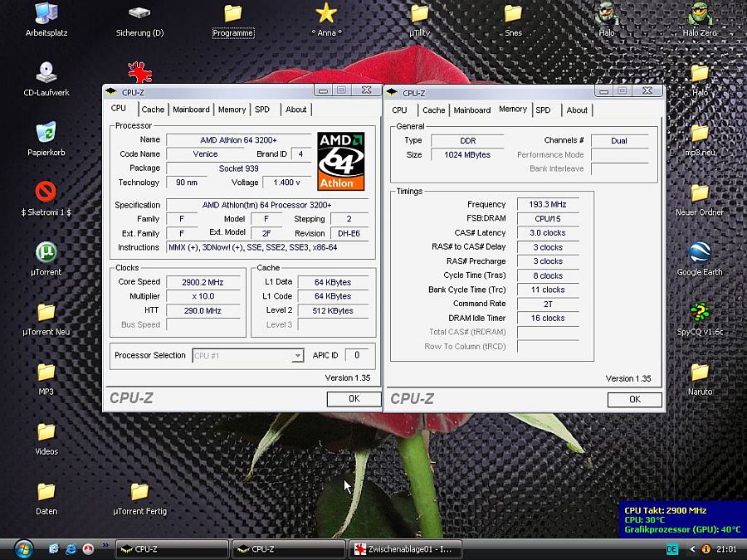This screenshot has height=560, width=747.
Task: Activate first CPU-Z taskbar button
Action: (172, 549)
